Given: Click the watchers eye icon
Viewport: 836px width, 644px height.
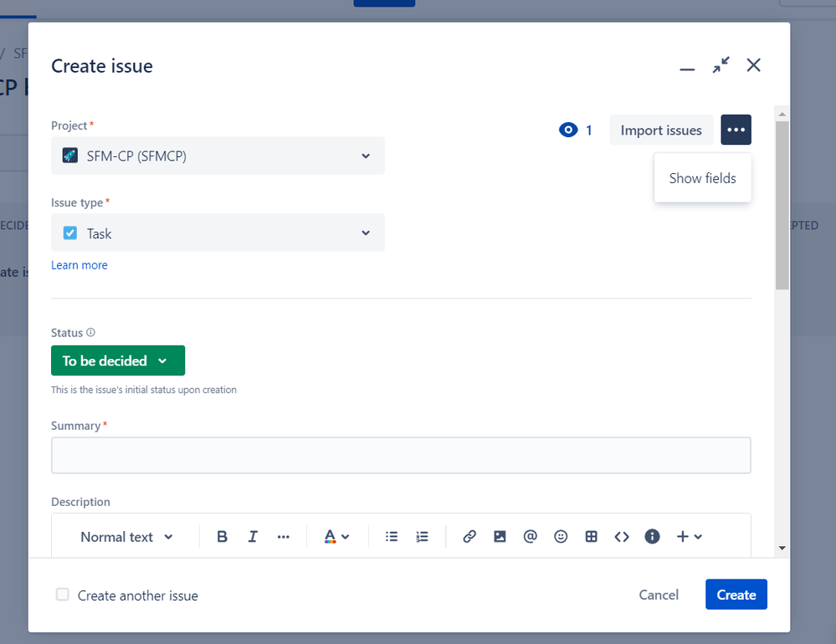Looking at the screenshot, I should [568, 130].
